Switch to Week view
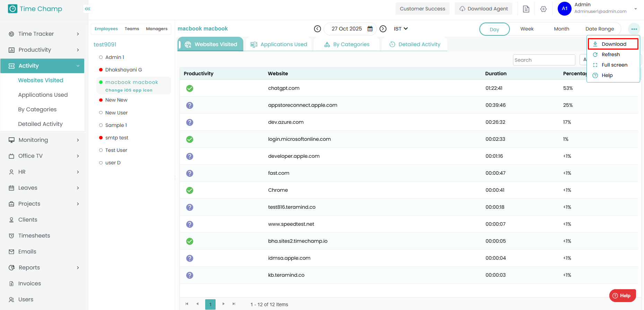 (x=526, y=29)
